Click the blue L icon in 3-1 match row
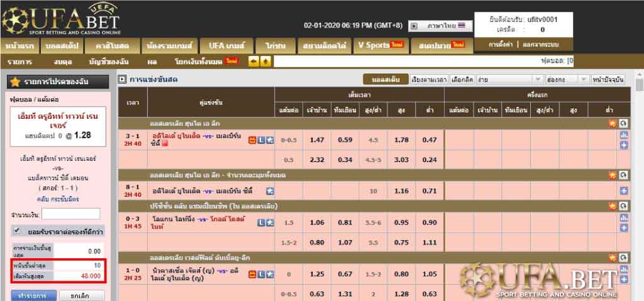 (261, 140)
